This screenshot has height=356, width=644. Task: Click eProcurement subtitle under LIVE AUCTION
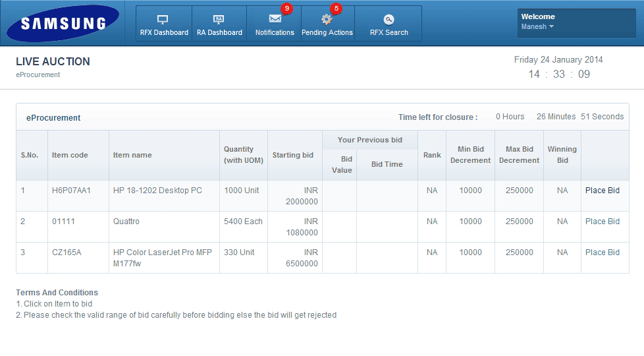coord(38,74)
